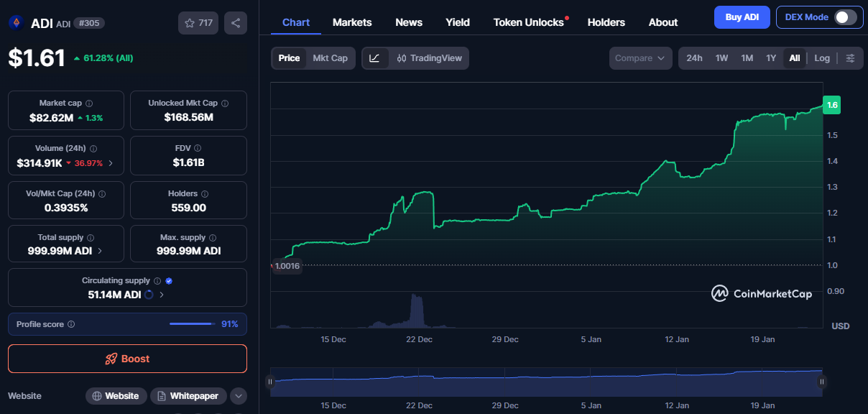
Task: Click Total supply info icon
Action: pos(91,238)
